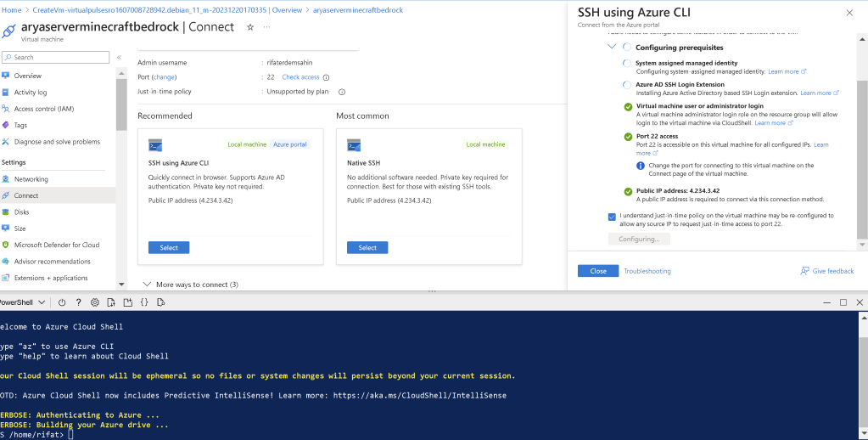The height and width of the screenshot is (440, 868).
Task: Click the green check for Port 22 access
Action: (x=628, y=137)
